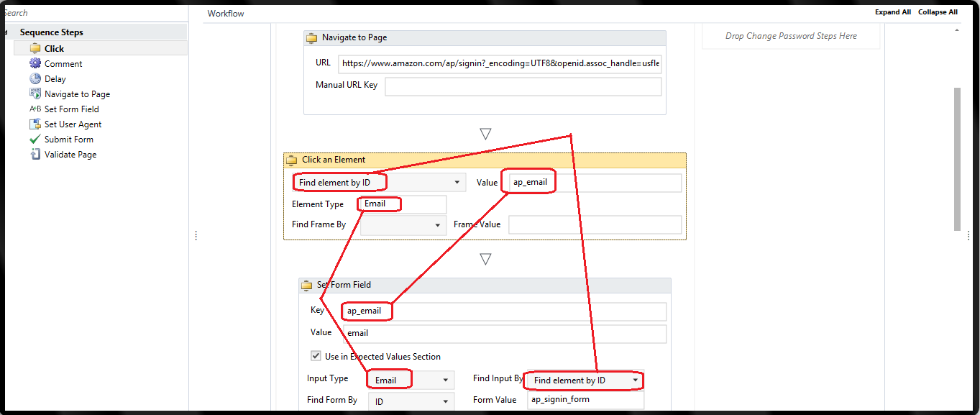
Task: Pick the Navigate to Page icon
Action: 35,94
